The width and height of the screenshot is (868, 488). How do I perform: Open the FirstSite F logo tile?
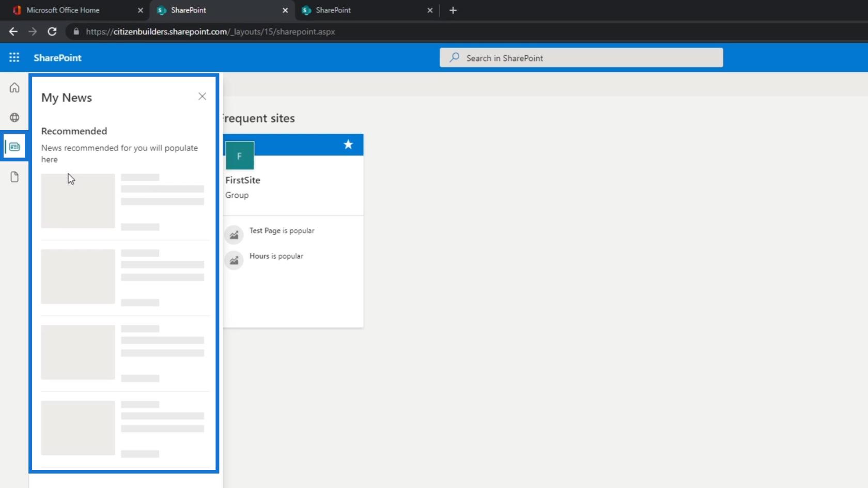tap(240, 155)
